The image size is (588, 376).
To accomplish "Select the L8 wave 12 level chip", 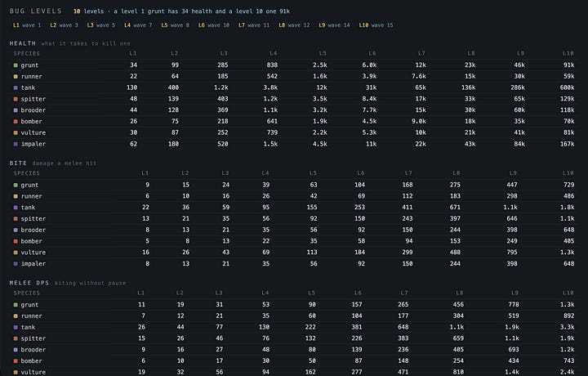I will click(294, 25).
